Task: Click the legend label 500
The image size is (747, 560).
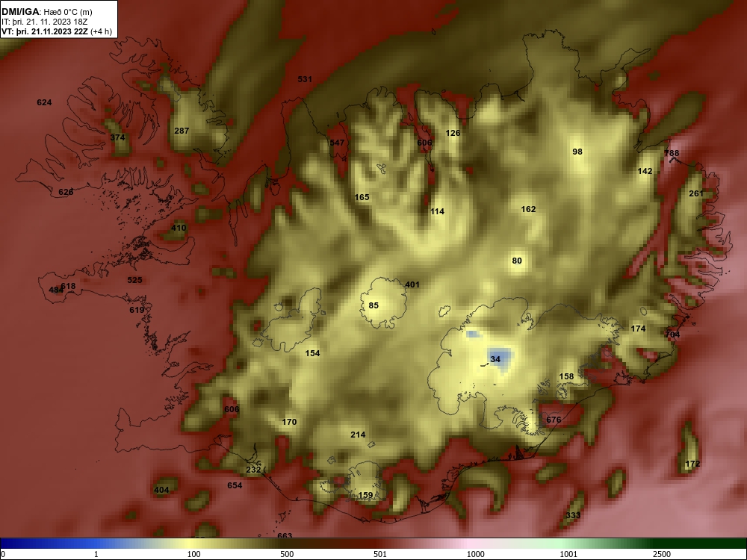Action: [287, 554]
